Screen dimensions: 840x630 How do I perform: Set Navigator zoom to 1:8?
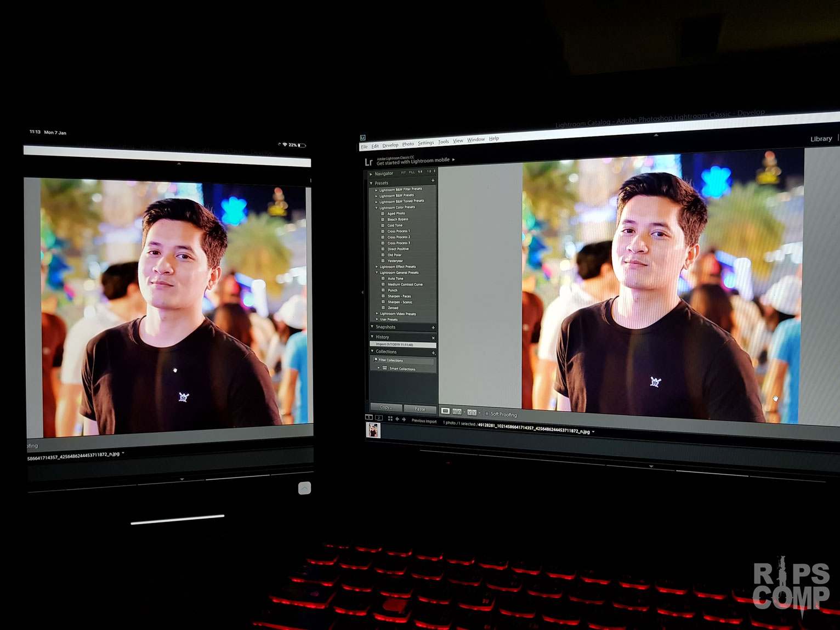(429, 172)
